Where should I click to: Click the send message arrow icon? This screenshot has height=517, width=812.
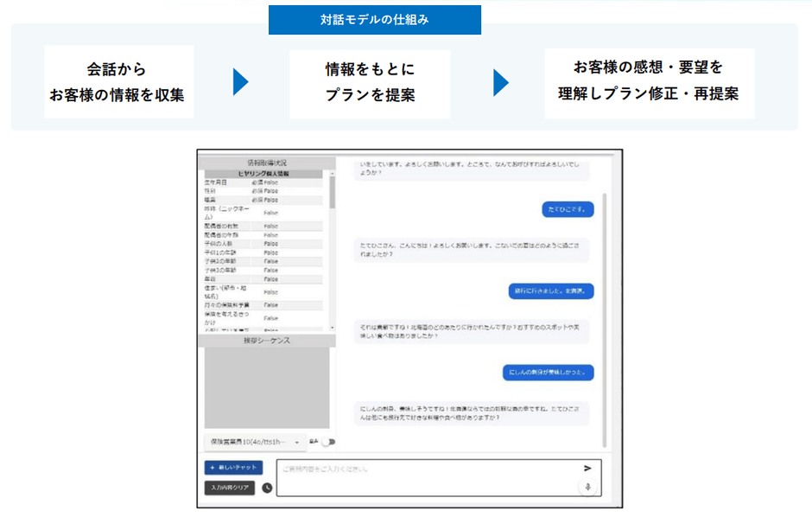tap(587, 468)
